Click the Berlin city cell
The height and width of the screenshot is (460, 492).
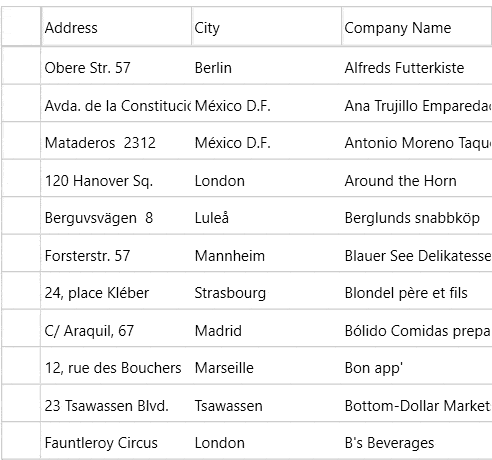266,66
